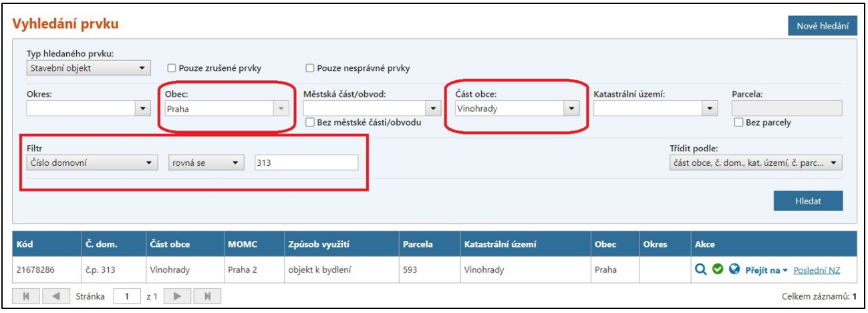868x313 pixels.
Task: Go to the previous results page
Action: point(57,295)
